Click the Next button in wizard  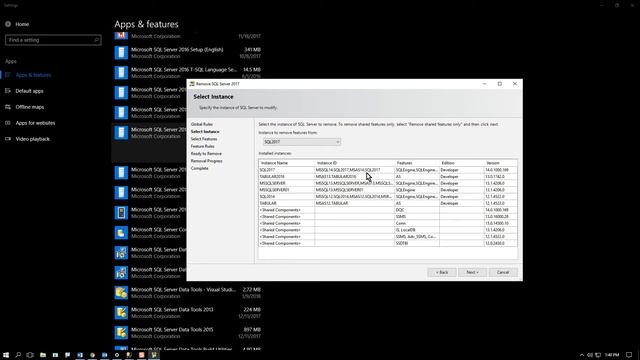472,272
